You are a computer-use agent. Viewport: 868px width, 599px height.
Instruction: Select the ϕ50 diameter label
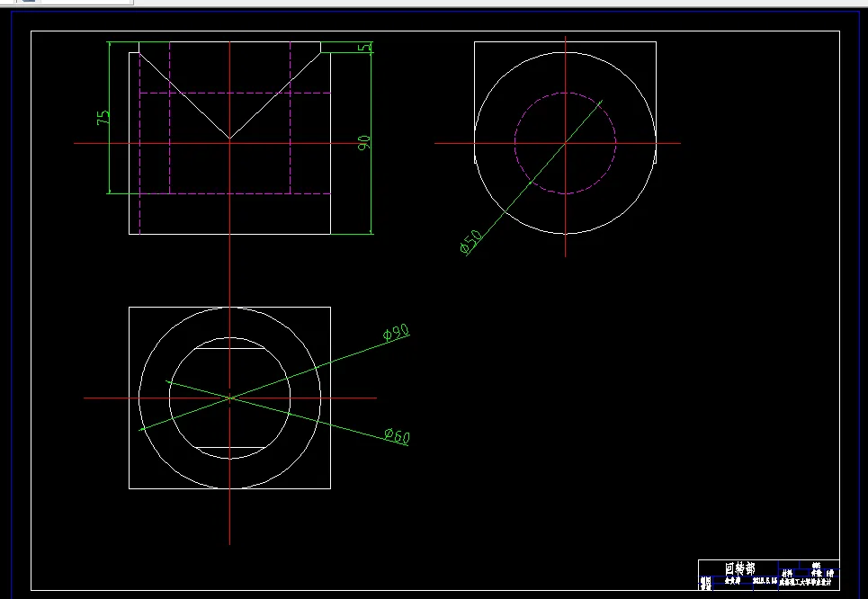coord(471,242)
